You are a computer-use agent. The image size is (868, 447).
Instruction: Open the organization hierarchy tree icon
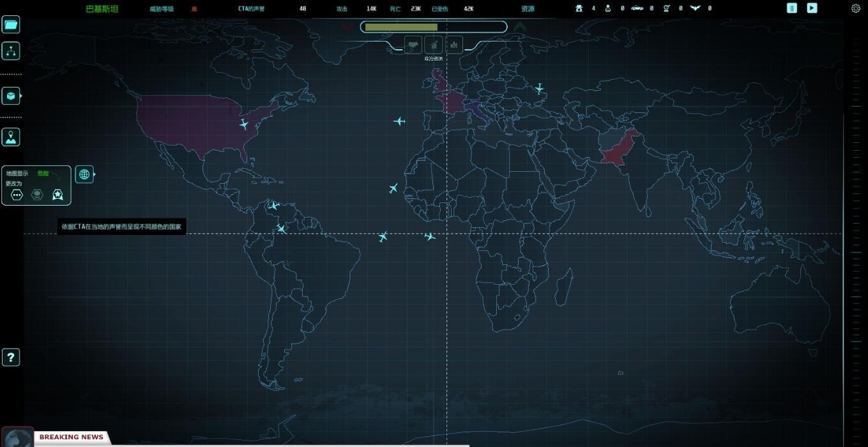11,52
